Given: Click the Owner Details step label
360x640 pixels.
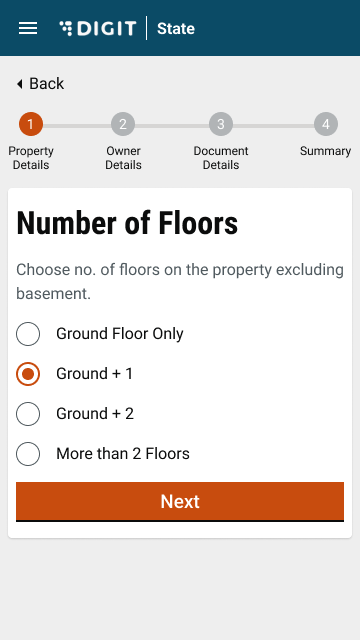Looking at the screenshot, I should coord(123,158).
